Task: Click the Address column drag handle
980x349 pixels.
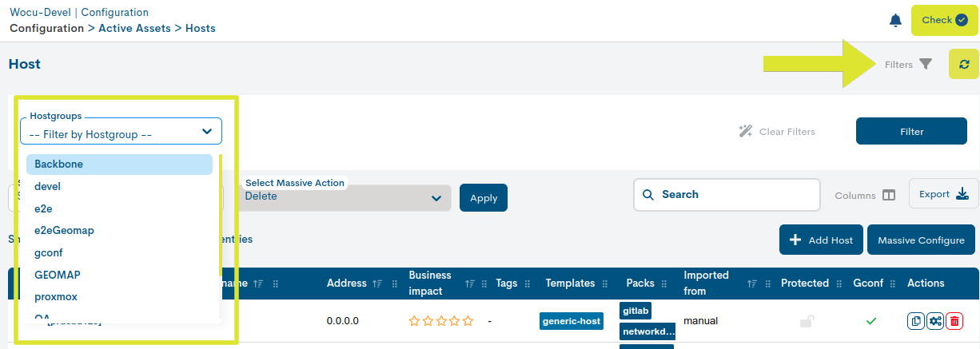Action: [394, 284]
